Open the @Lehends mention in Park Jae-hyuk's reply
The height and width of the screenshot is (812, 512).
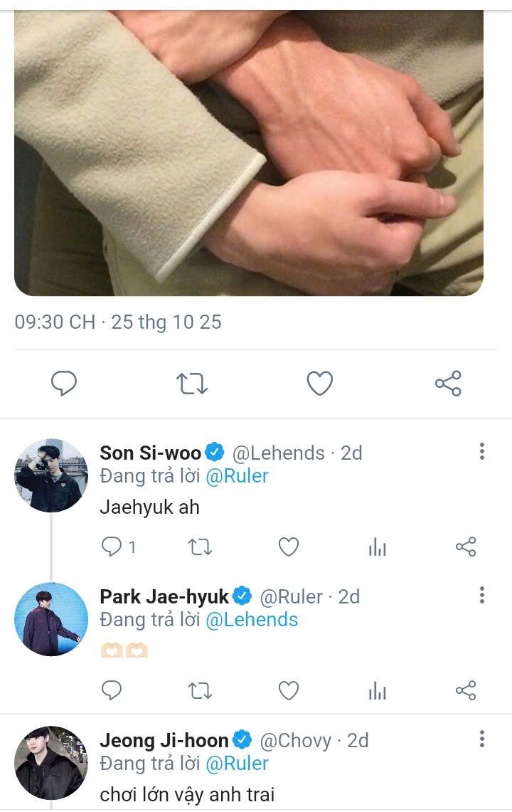click(x=252, y=620)
